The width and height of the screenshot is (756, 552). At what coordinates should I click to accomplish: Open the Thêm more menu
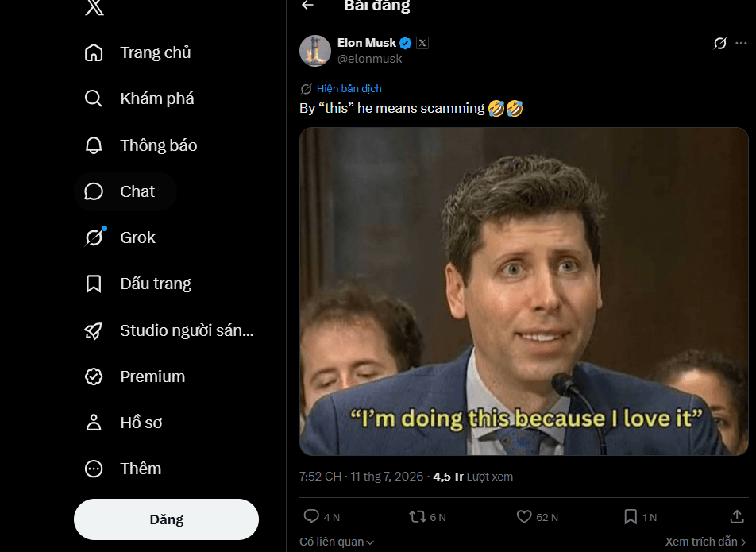pos(123,469)
